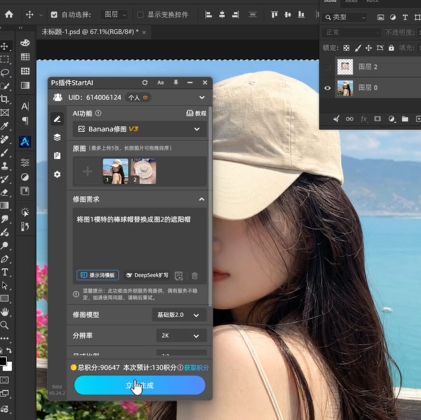Click the get credits link
Image resolution: width=421 pixels, height=420 pixels.
196,368
